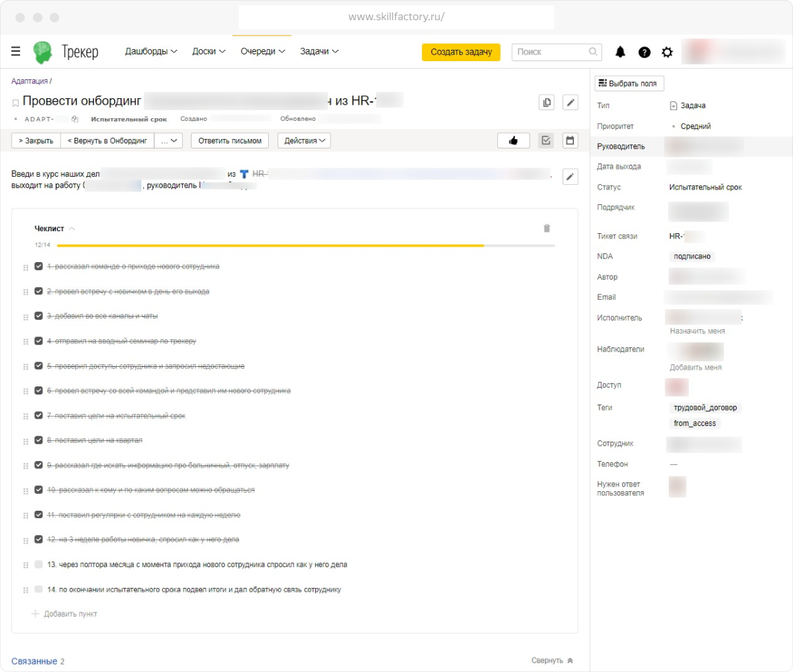Click drag handle of checklist item 7

(26, 417)
